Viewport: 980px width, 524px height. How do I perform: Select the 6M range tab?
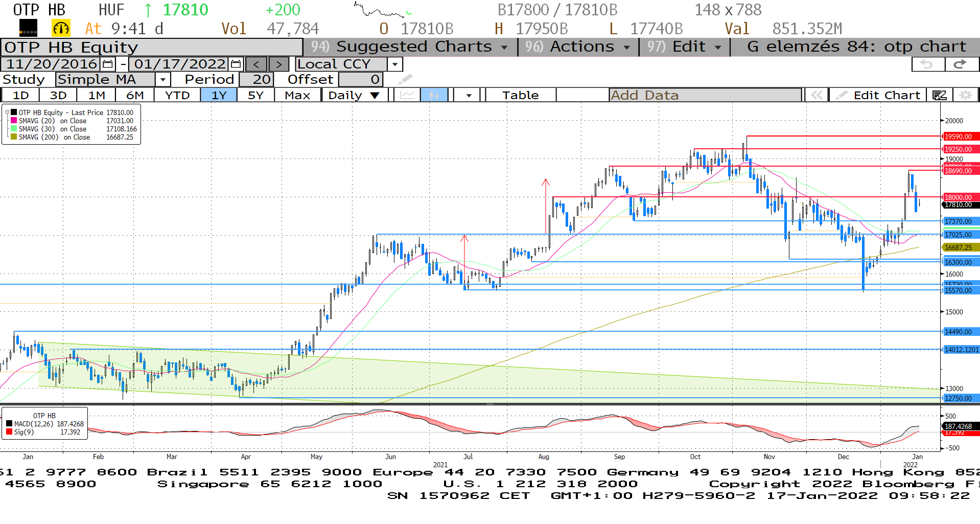click(x=135, y=95)
